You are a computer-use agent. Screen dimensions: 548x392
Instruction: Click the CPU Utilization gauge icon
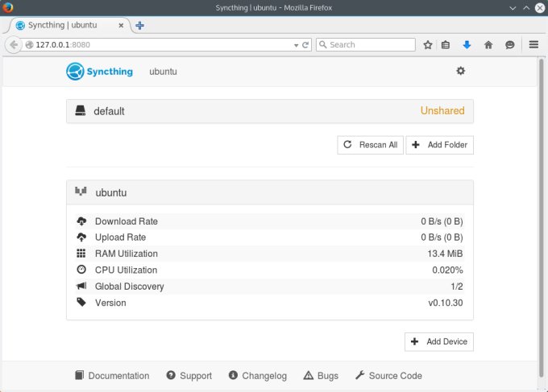pos(81,269)
